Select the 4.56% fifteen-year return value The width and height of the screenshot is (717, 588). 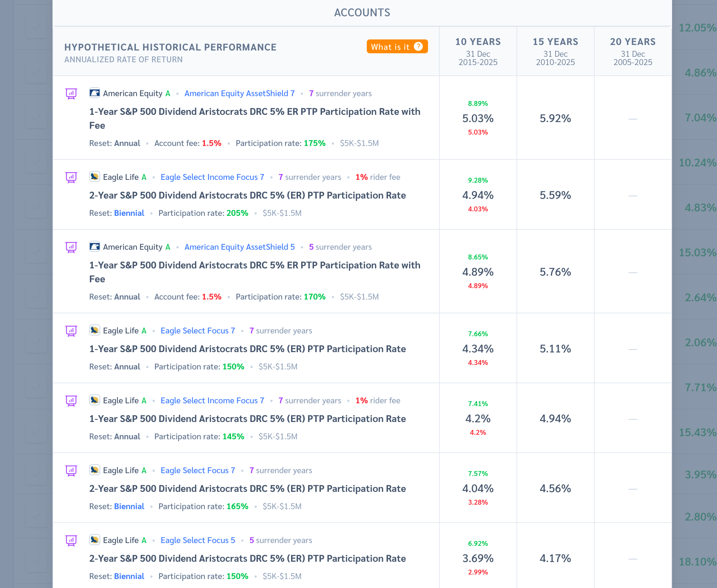click(556, 488)
